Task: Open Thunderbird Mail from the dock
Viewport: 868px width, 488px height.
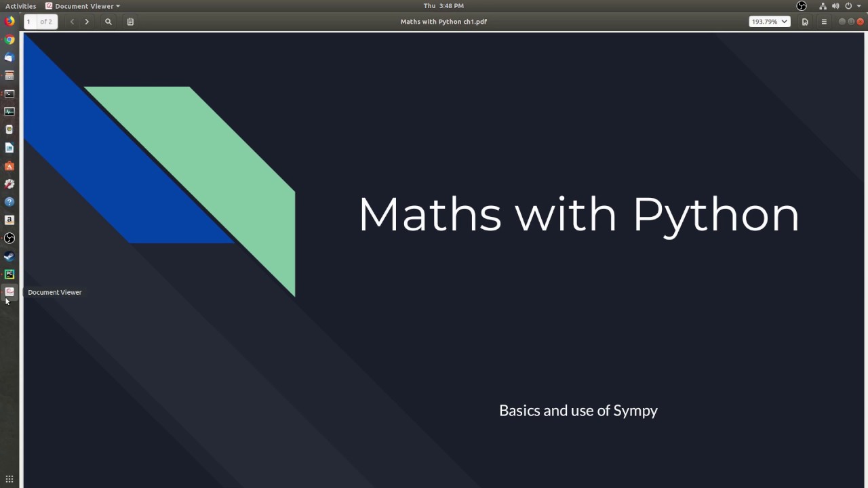Action: click(9, 58)
